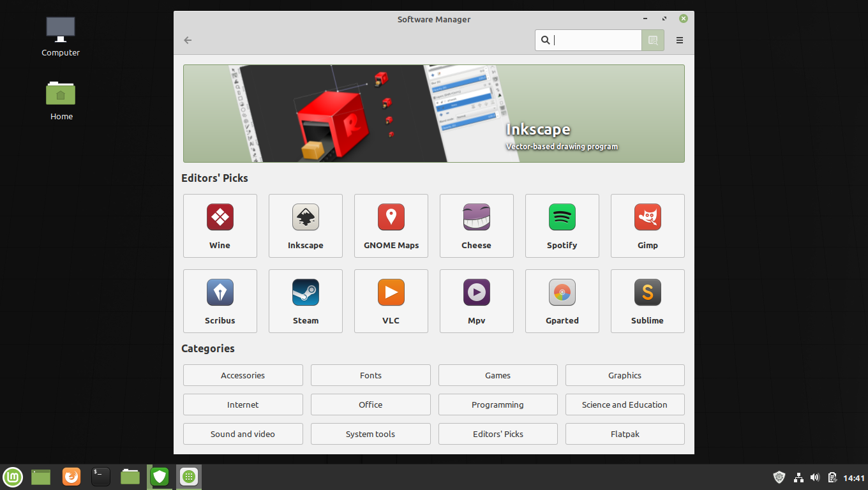The image size is (868, 490).
Task: Open the VLC app tile
Action: [391, 301]
